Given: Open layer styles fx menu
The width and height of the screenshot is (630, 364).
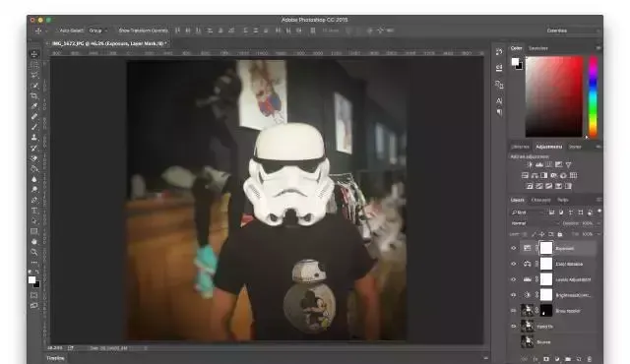Looking at the screenshot, I should click(535, 359).
